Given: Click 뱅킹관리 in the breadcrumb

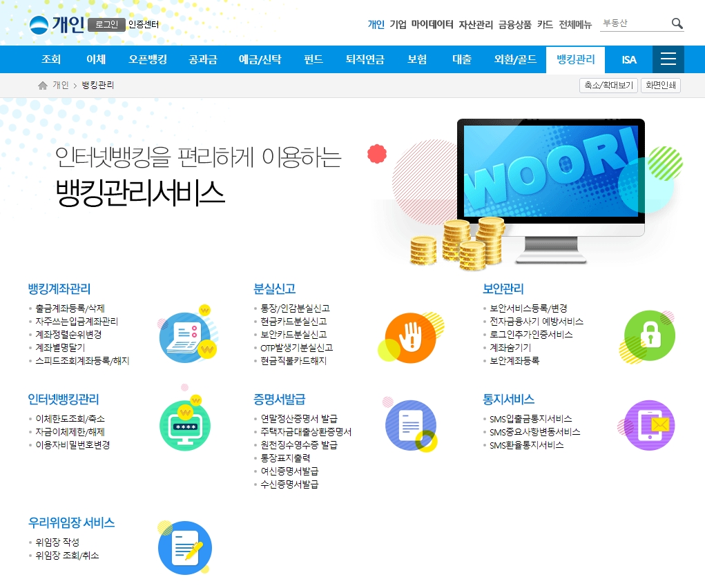Looking at the screenshot, I should point(98,85).
